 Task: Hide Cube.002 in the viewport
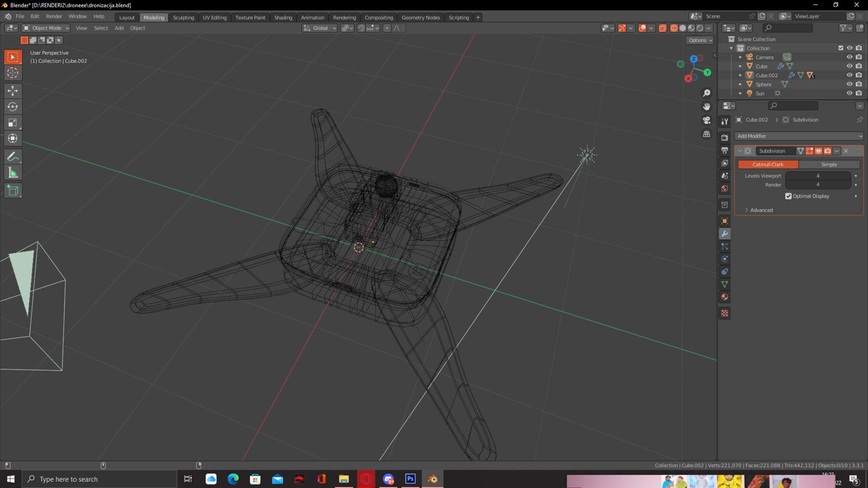[x=849, y=75]
